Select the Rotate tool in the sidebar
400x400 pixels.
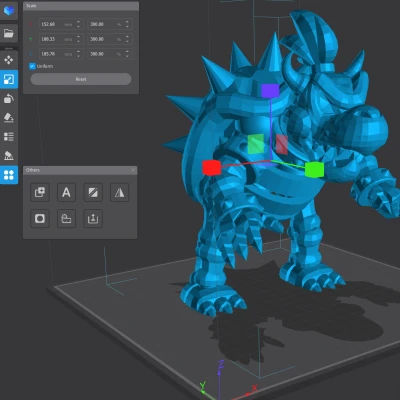click(9, 98)
